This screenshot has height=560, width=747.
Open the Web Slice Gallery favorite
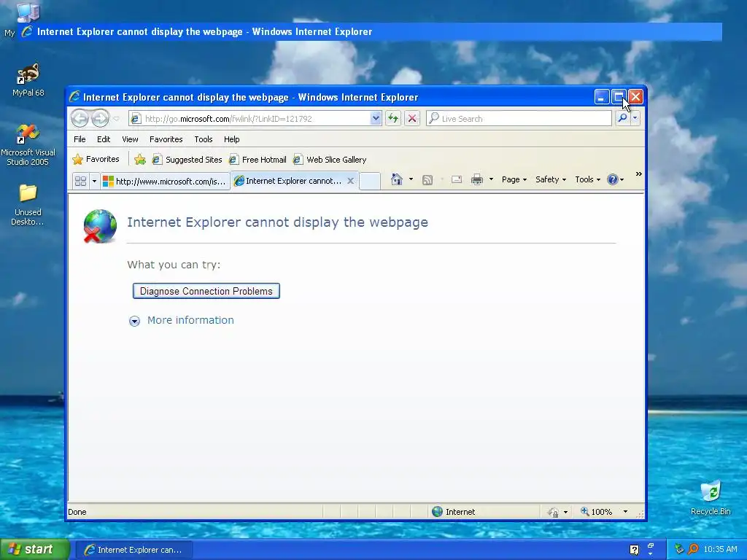click(x=330, y=160)
